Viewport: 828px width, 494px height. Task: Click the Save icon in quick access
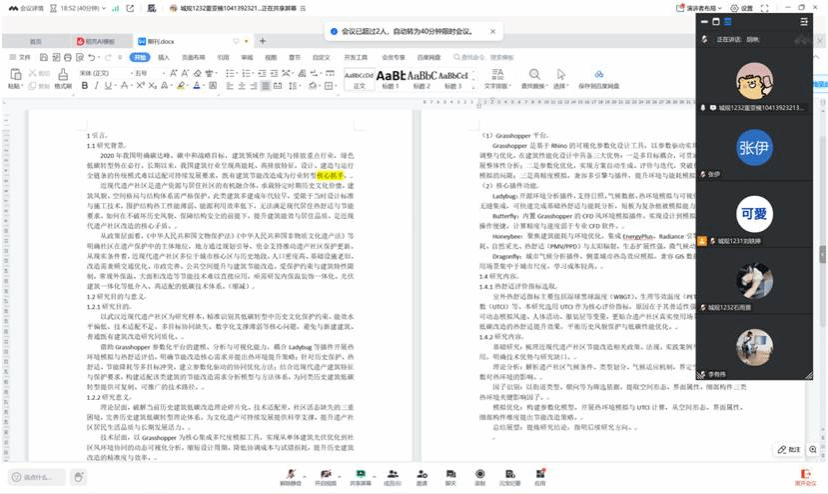(44, 57)
